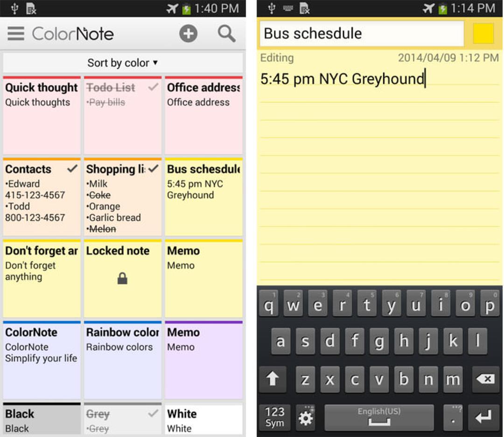The image size is (504, 437).
Task: Tap the k key on keyboard
Action: coord(453,341)
